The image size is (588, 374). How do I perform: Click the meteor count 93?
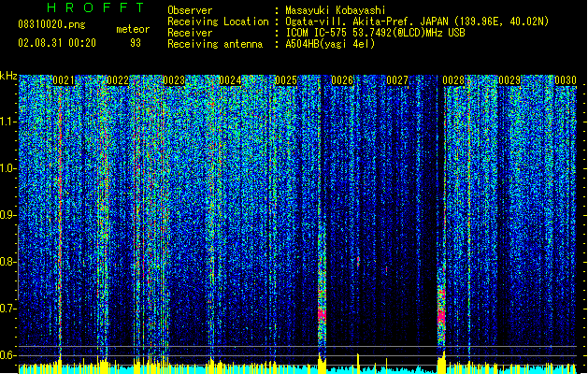click(136, 43)
